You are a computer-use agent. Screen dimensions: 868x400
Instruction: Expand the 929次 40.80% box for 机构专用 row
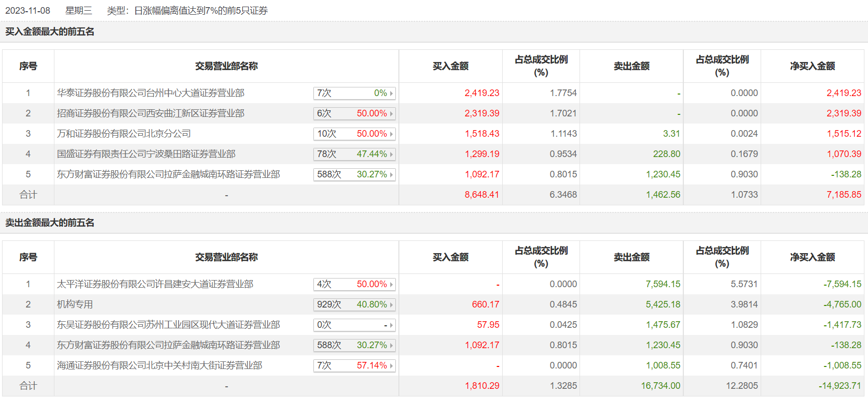(x=354, y=304)
